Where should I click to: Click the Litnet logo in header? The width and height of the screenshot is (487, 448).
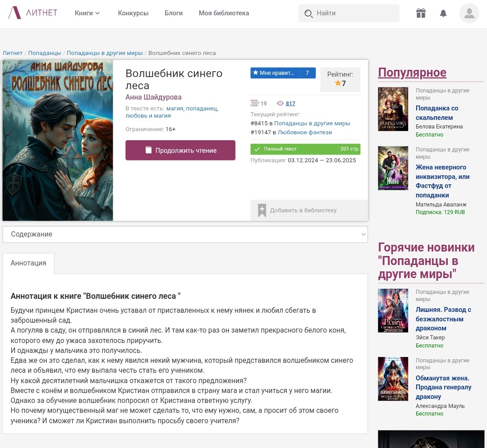click(32, 13)
